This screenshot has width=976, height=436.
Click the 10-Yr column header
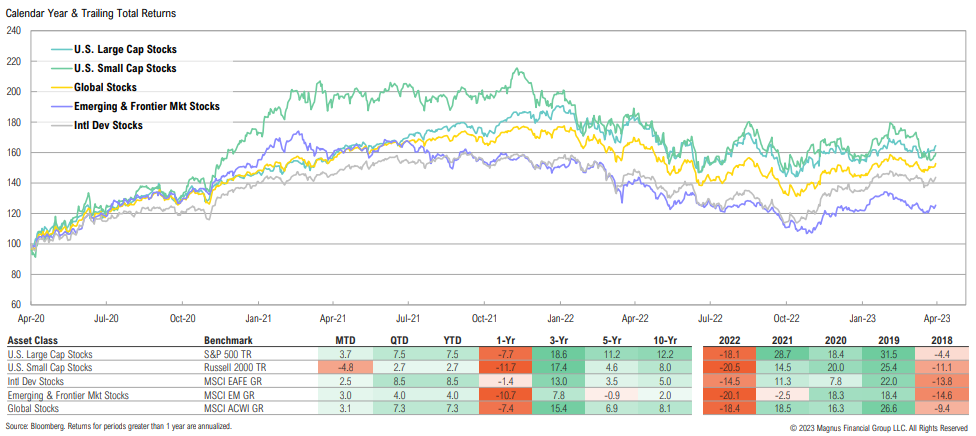point(660,340)
